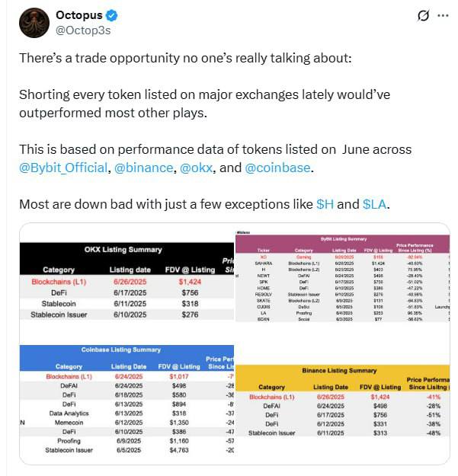The height and width of the screenshot is (476, 458).
Task: View the OKX Listing Summary image
Action: 127,281
